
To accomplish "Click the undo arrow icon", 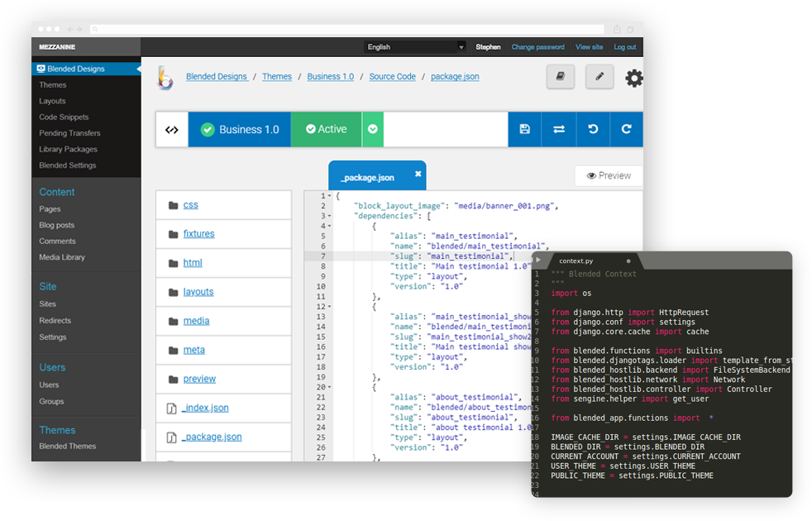I will tap(593, 129).
